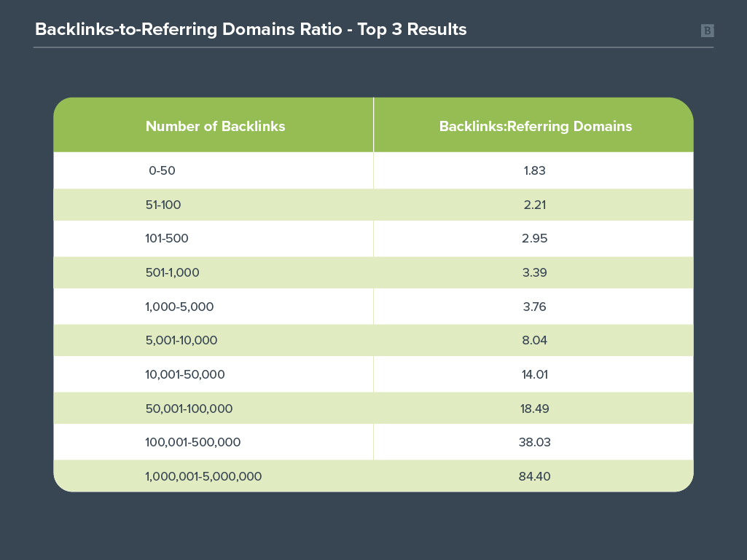The image size is (747, 560).
Task: Choose the 10,001-50,000 range cell
Action: [x=185, y=374]
